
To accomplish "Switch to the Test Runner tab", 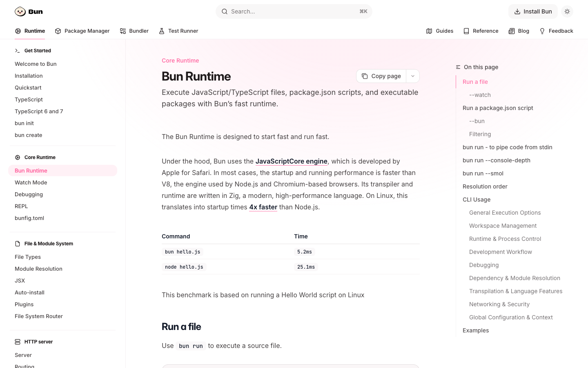I will tap(178, 31).
